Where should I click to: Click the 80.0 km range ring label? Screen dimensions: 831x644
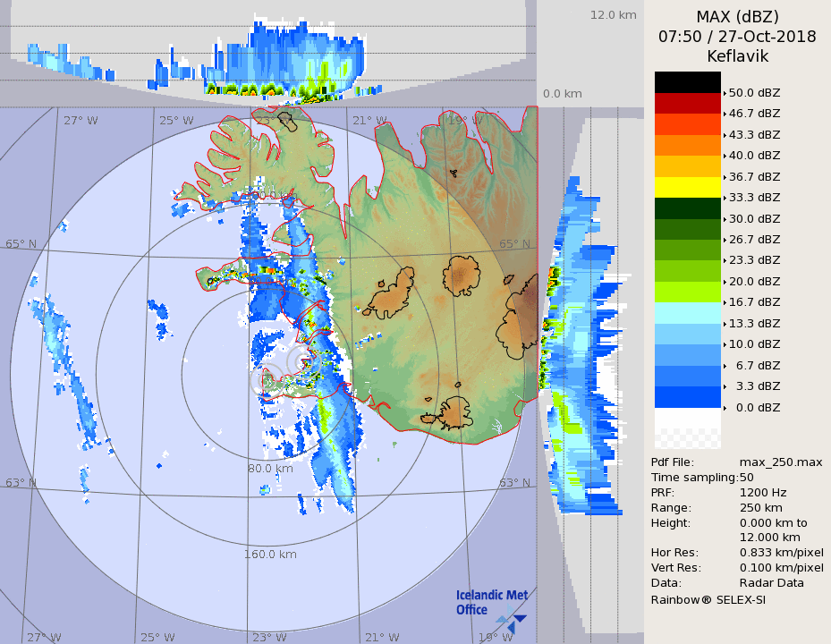(270, 468)
